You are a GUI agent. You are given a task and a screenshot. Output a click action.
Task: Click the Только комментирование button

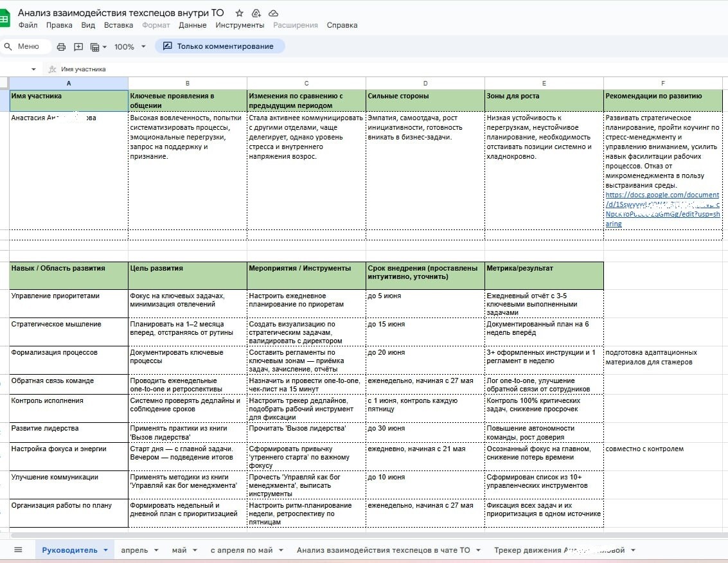tap(219, 46)
